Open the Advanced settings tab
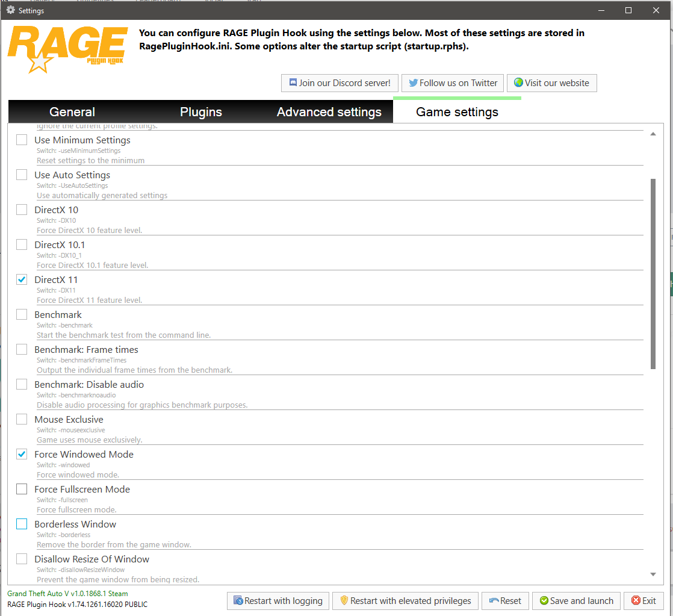The height and width of the screenshot is (616, 673). click(x=329, y=111)
